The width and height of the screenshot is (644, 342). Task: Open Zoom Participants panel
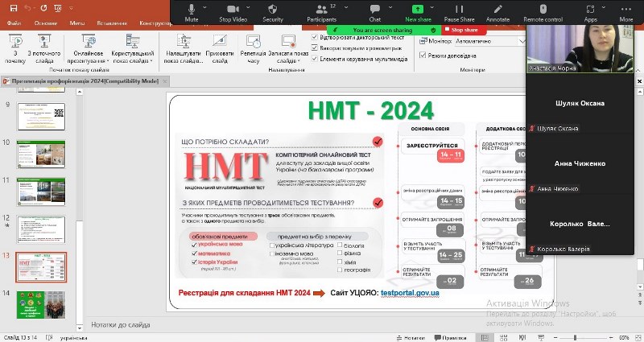click(321, 13)
